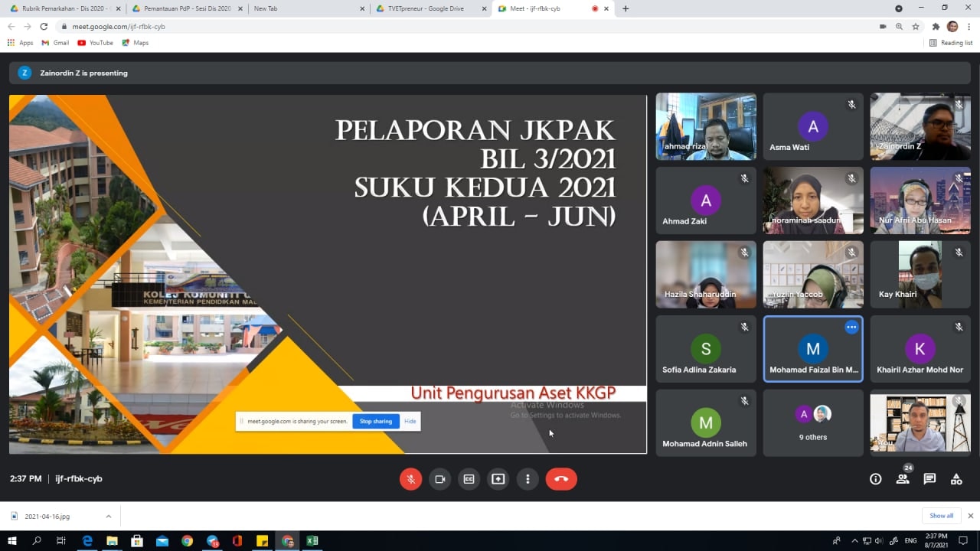This screenshot has height=551, width=980.
Task: Open the in-call chat panel
Action: pyautogui.click(x=929, y=479)
